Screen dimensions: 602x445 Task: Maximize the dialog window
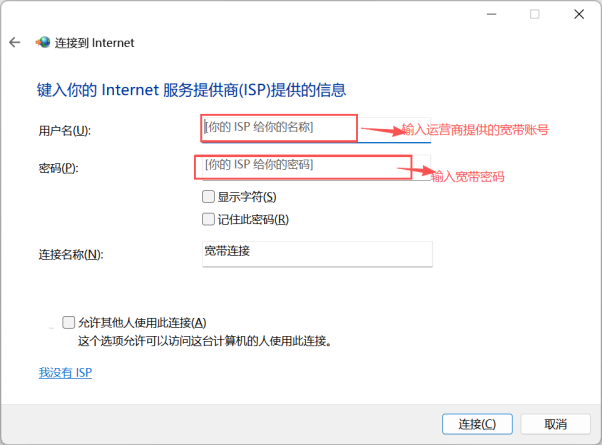coord(535,14)
